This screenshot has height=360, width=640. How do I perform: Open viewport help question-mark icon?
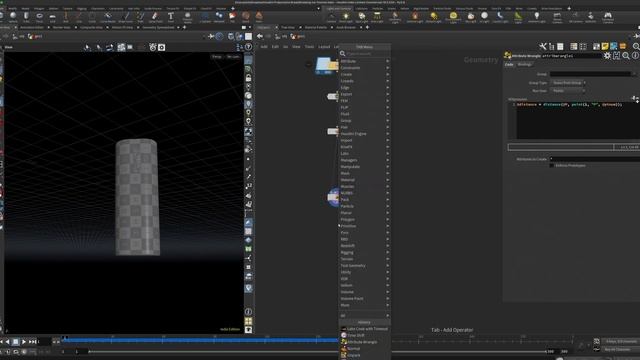tap(248, 47)
